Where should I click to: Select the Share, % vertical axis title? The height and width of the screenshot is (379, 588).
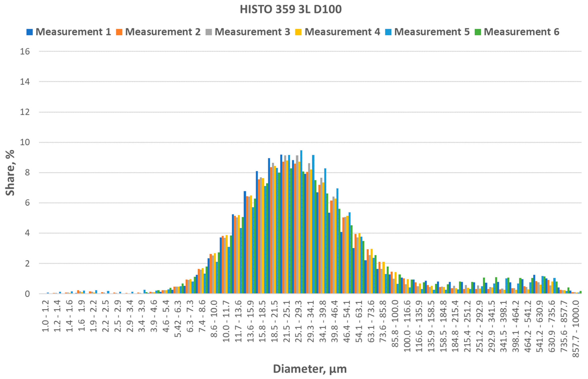click(x=10, y=173)
